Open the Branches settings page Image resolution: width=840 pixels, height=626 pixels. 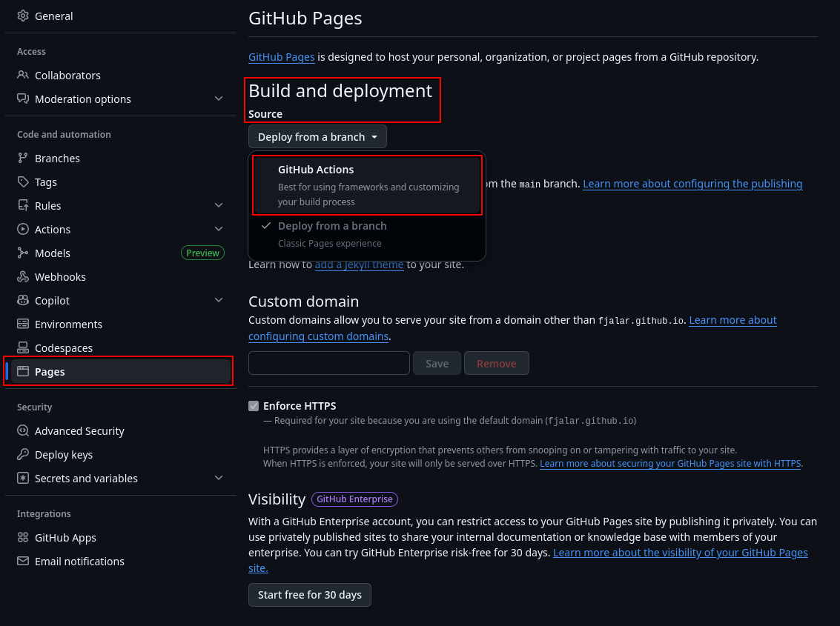tap(121, 158)
